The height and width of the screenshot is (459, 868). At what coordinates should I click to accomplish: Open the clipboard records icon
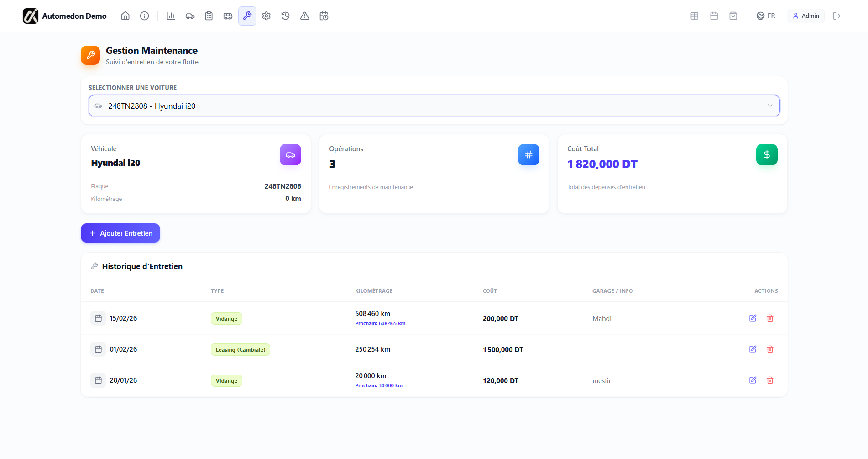point(209,16)
